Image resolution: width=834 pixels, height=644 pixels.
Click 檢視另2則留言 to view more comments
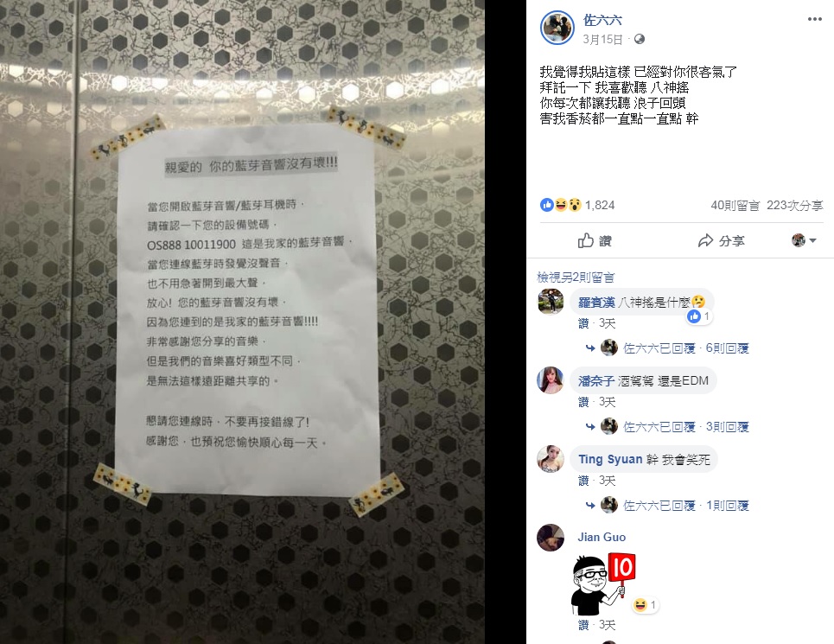576,277
